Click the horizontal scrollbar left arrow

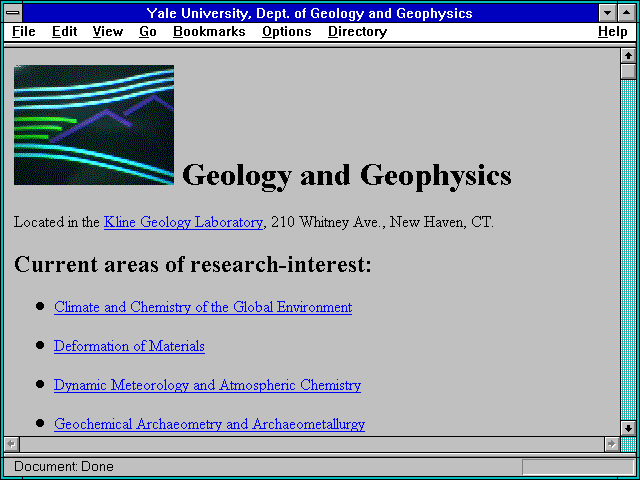pyautogui.click(x=11, y=444)
